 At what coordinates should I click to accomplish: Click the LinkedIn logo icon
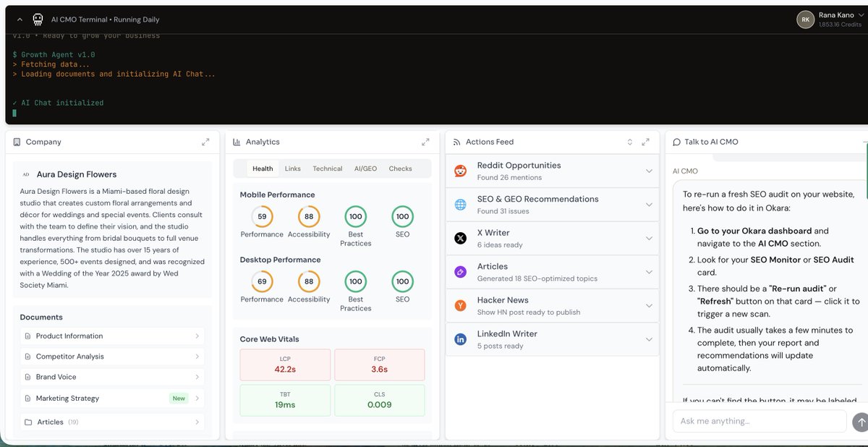click(x=461, y=339)
